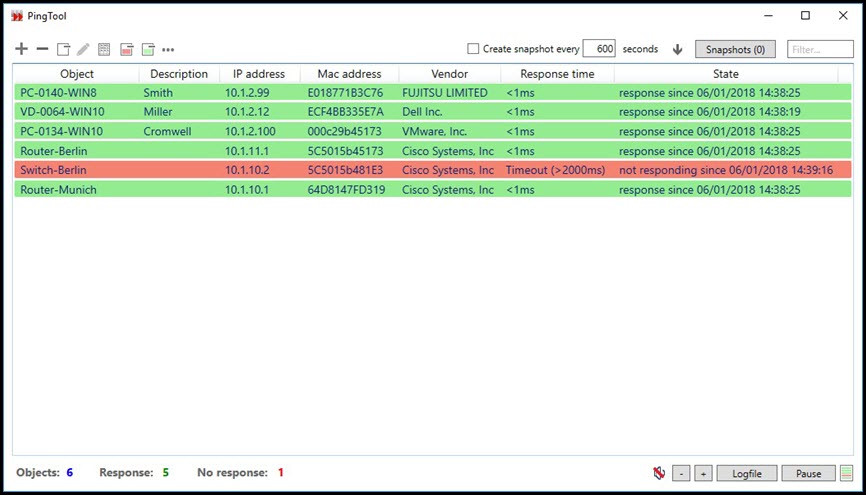Click Mac address 000c29b45173
The width and height of the screenshot is (866, 495).
[x=344, y=131]
